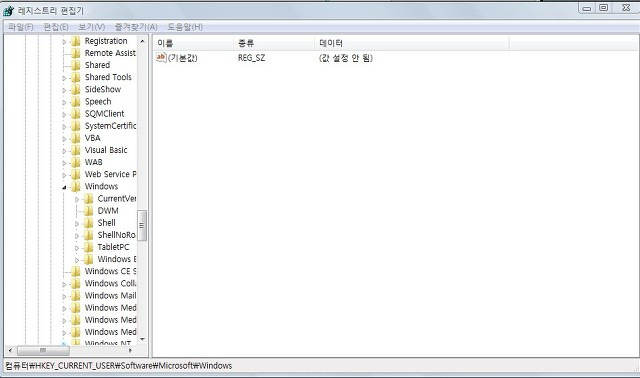Select the Shared Tools folder icon
The height and width of the screenshot is (378, 640).
point(76,77)
